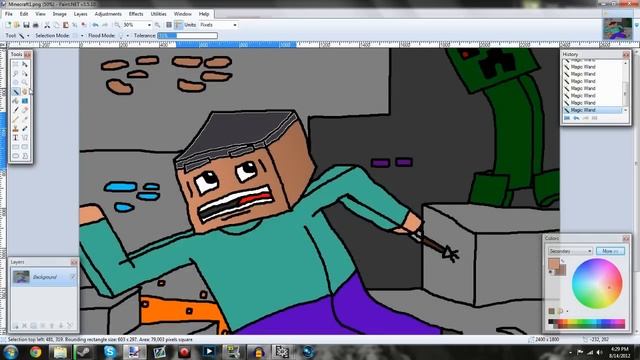Select the Rounded Rectangle tool
Image resolution: width=640 pixels, height=360 pixels.
pos(25,147)
